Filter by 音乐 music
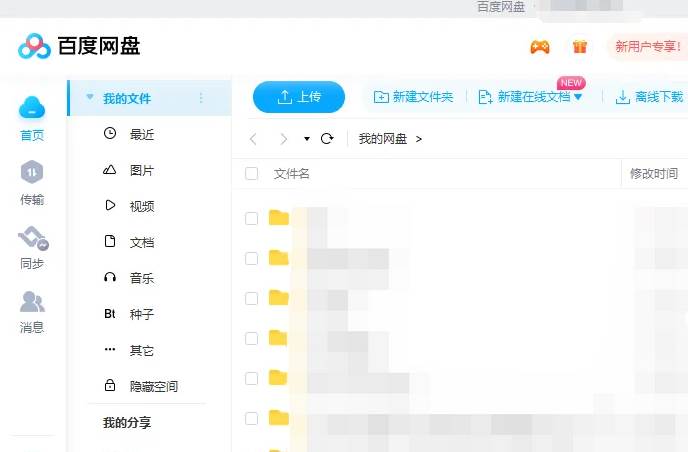This screenshot has height=452, width=688. tap(142, 278)
